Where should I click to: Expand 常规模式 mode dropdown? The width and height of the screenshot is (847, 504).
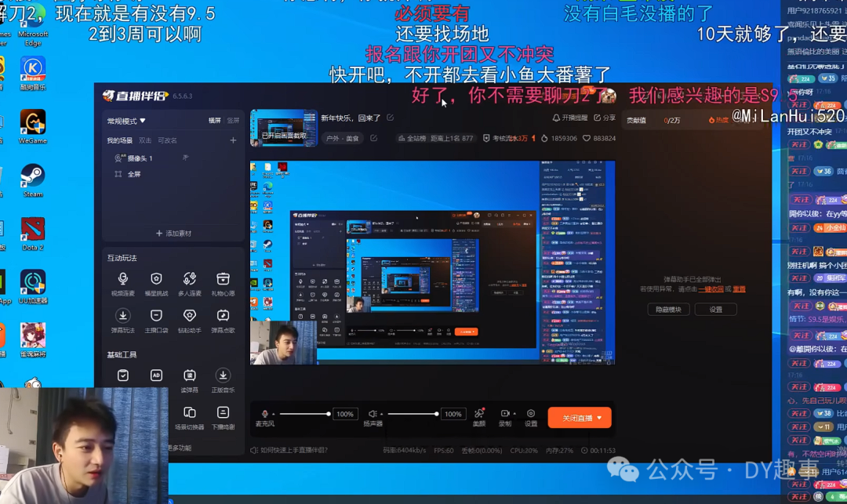(125, 121)
